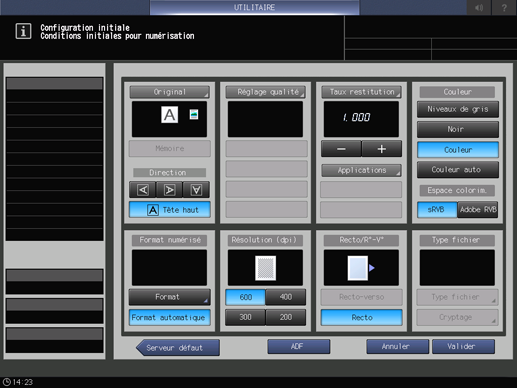Screen dimensions: 517x388
Task: Open help with the question mark icon
Action: [x=504, y=7]
